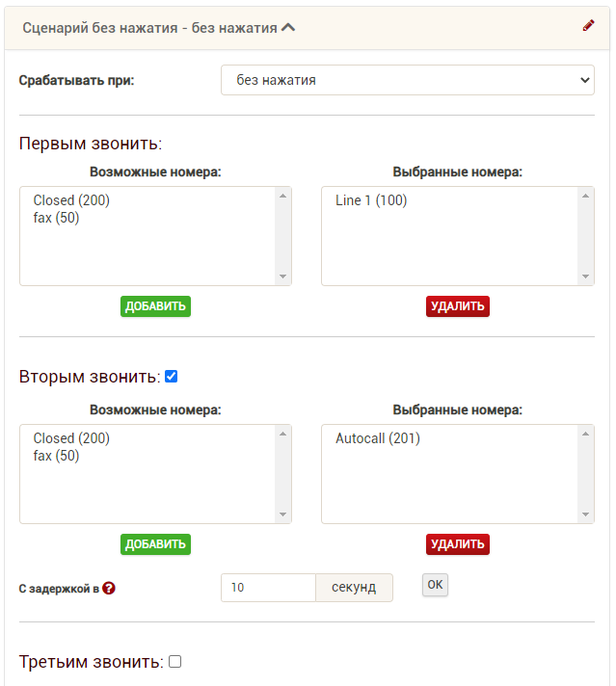Uncheck the 'Вторым звонить' checkbox
The width and height of the screenshot is (616, 686).
[x=172, y=377]
